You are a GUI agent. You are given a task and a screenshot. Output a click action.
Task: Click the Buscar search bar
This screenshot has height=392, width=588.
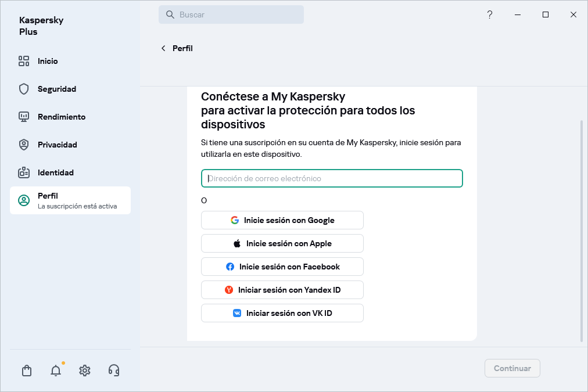click(x=231, y=14)
